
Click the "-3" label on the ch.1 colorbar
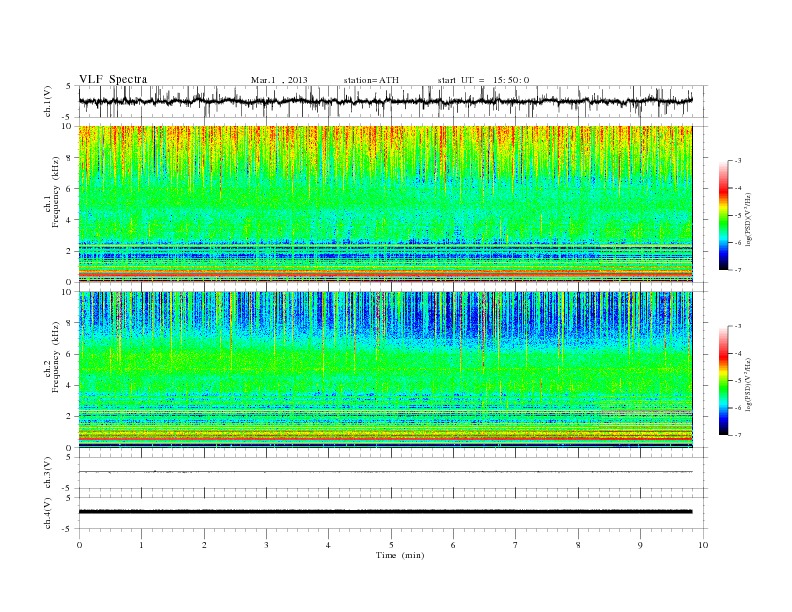pyautogui.click(x=737, y=161)
